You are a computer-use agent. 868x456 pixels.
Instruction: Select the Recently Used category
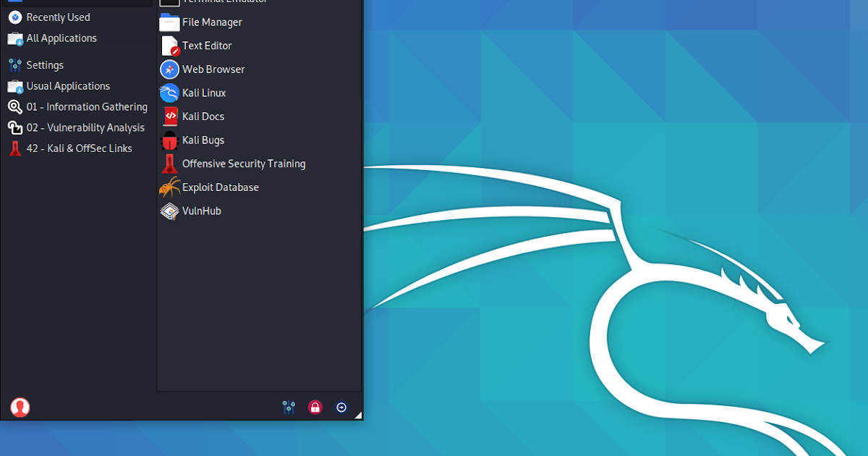(x=78, y=17)
